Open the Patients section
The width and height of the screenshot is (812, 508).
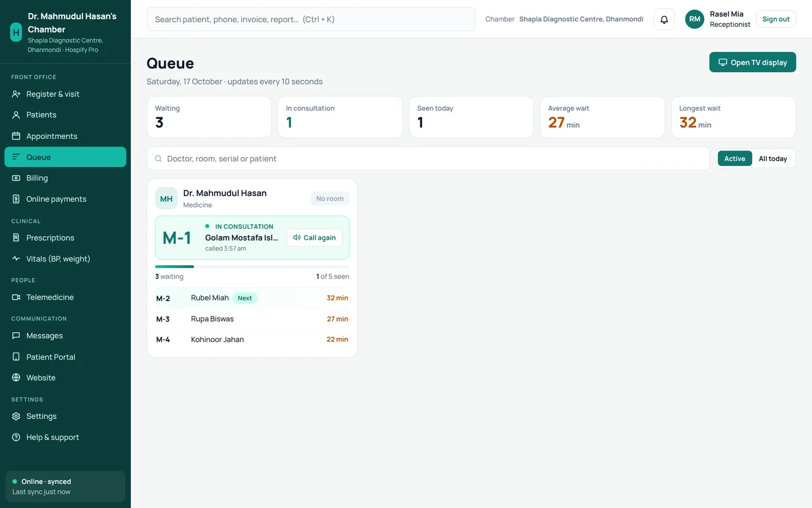65,115
